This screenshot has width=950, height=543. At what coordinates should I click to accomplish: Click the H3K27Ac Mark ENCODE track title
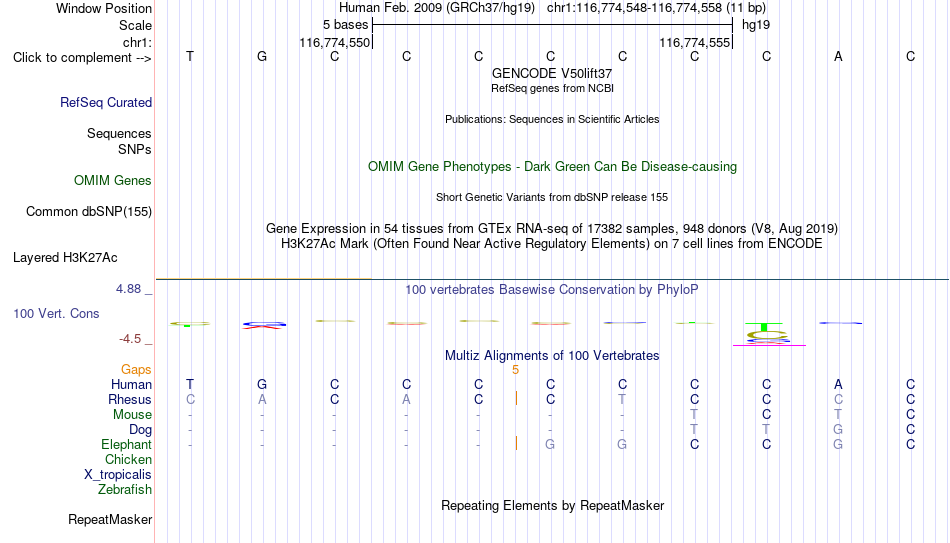pyautogui.click(x=552, y=244)
